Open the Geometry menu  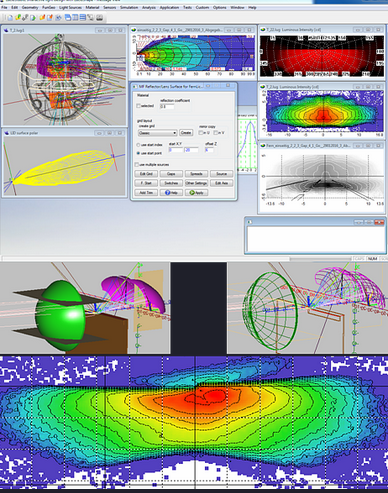(x=30, y=7)
